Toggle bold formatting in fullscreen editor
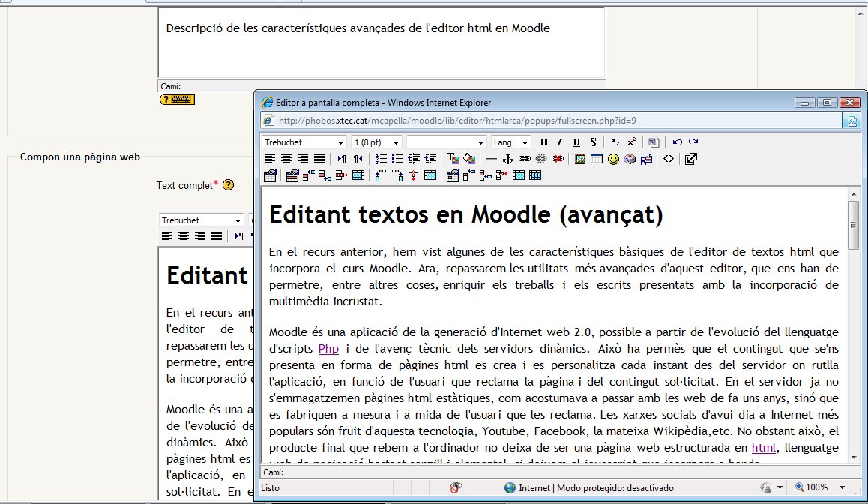868x504 pixels. [x=543, y=142]
